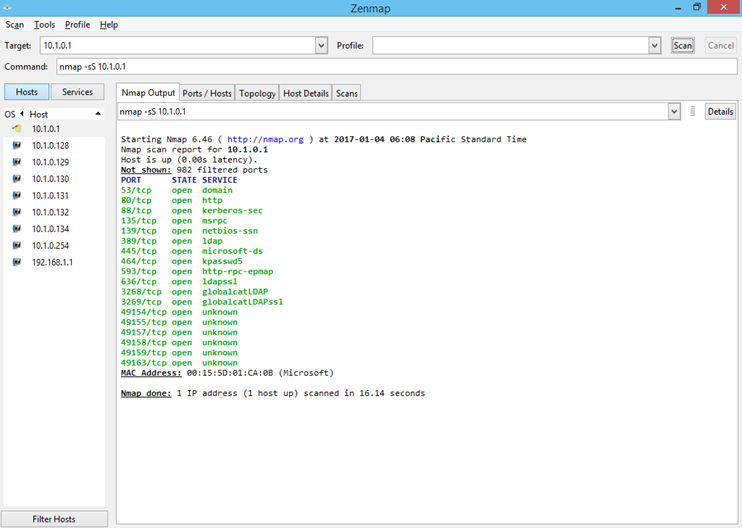Click the 3268/tcp port entry
This screenshot has height=528, width=742.
pyautogui.click(x=141, y=292)
